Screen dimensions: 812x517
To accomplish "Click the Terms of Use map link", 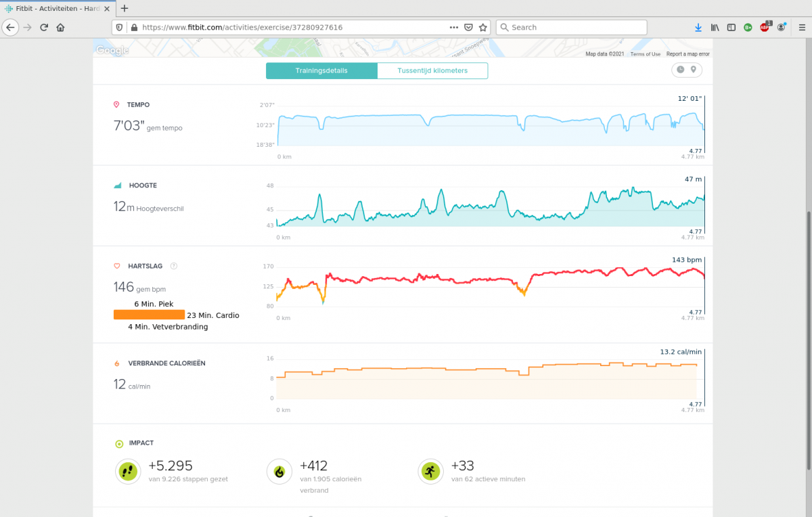I will pyautogui.click(x=645, y=54).
